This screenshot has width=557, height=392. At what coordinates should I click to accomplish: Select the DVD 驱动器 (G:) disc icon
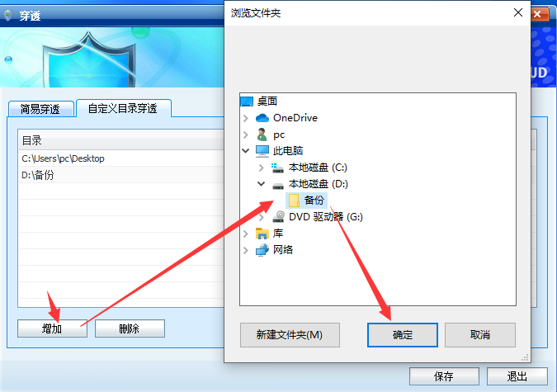click(x=278, y=217)
